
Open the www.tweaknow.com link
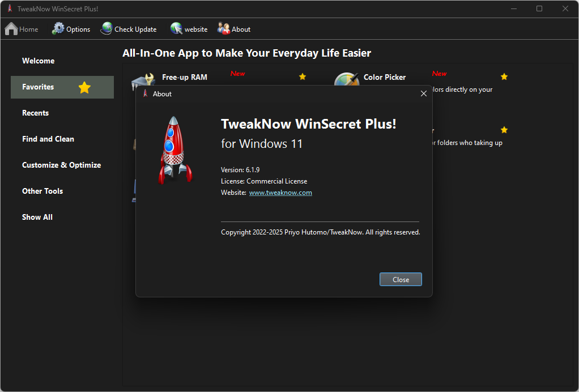[x=280, y=193]
